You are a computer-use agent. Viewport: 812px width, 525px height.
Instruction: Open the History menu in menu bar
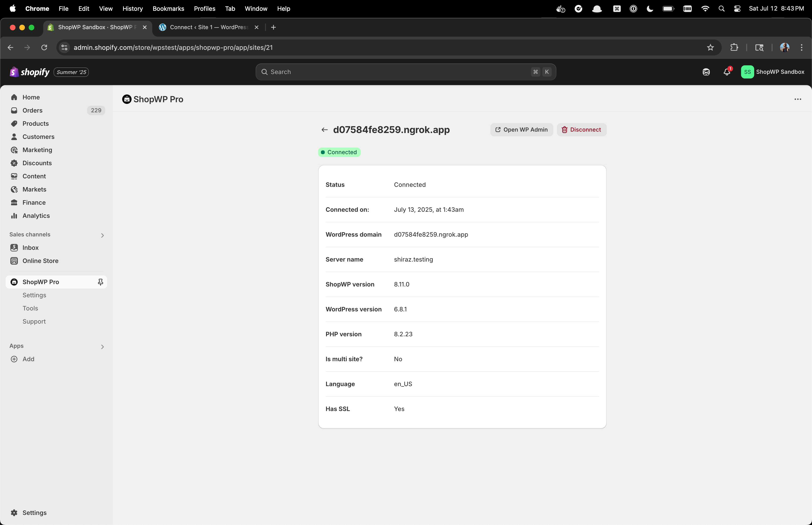coord(133,8)
